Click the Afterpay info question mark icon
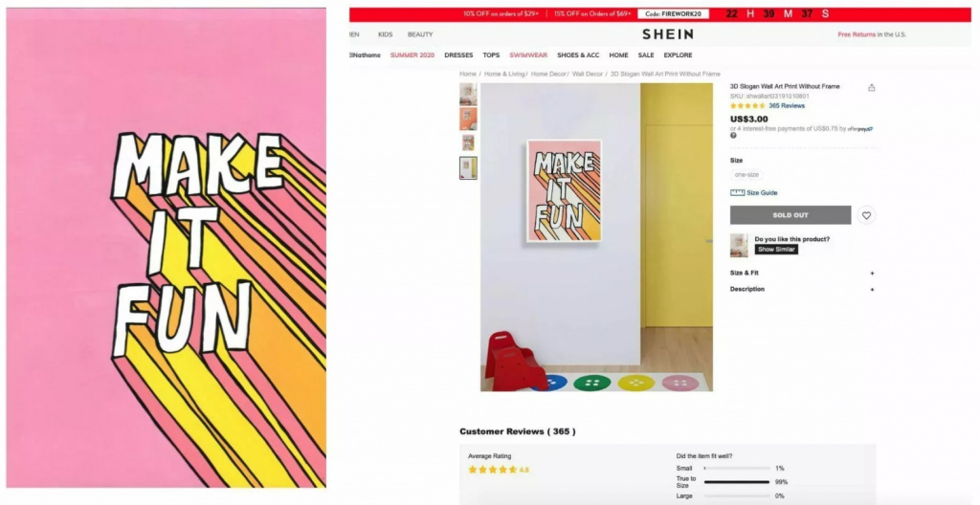Image resolution: width=980 pixels, height=505 pixels. click(733, 136)
